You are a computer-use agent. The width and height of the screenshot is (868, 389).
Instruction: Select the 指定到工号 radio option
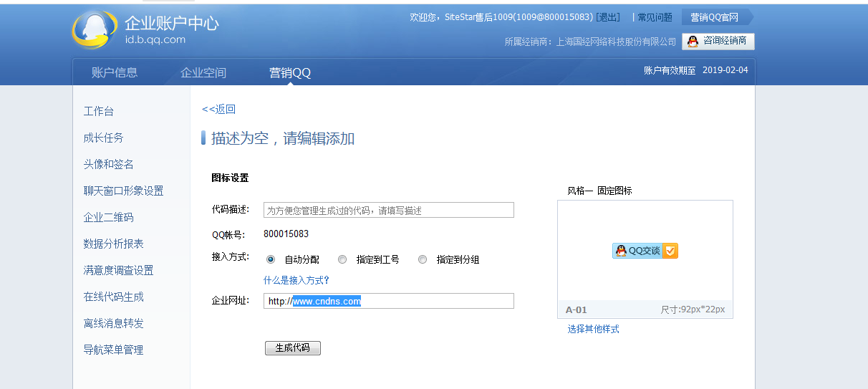[x=342, y=259]
